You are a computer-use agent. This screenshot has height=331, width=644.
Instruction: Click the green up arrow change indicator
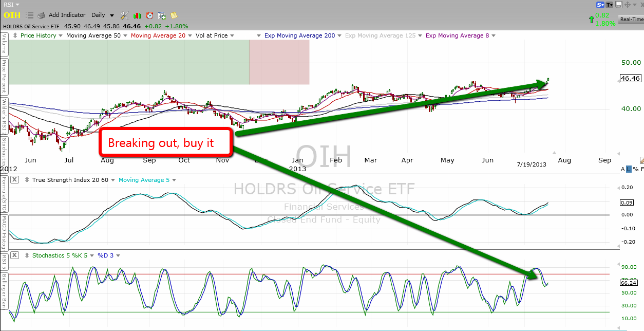point(592,20)
